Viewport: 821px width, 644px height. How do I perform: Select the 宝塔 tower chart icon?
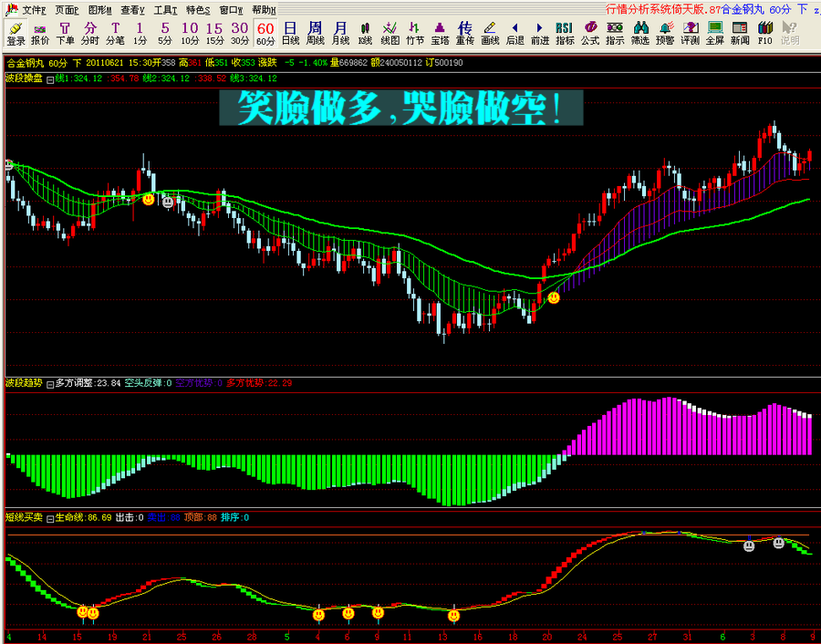440,34
